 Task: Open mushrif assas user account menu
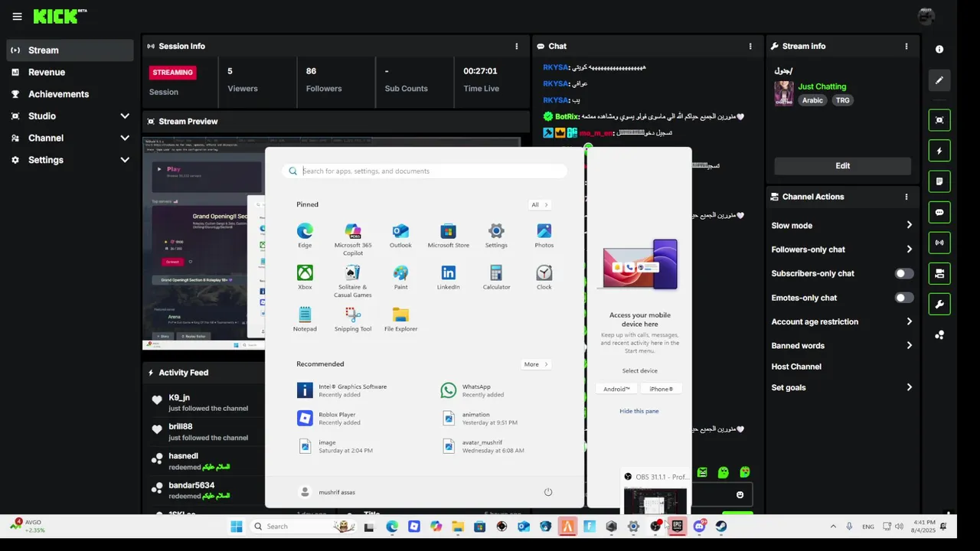pos(326,492)
